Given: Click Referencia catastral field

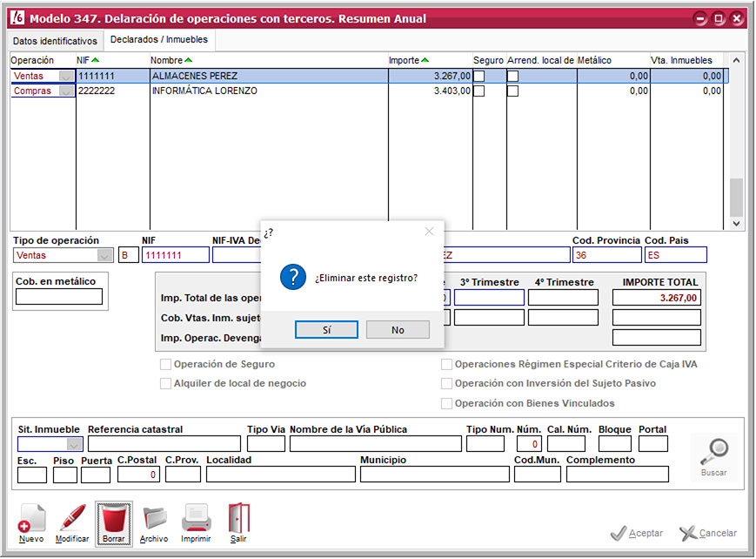Looking at the screenshot, I should (x=164, y=443).
